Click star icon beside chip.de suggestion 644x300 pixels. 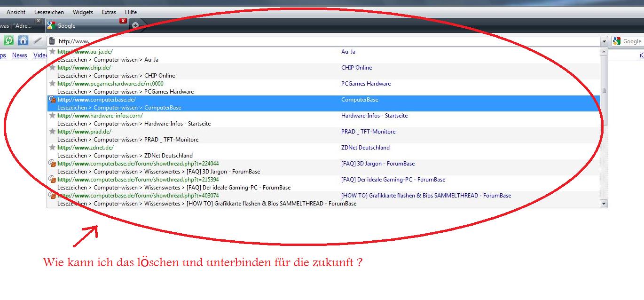pyautogui.click(x=52, y=68)
